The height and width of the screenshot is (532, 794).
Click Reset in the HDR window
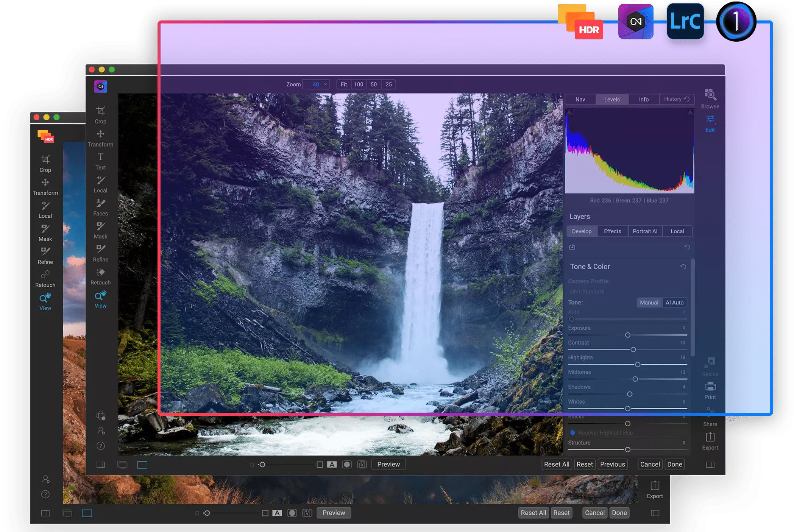tap(561, 513)
